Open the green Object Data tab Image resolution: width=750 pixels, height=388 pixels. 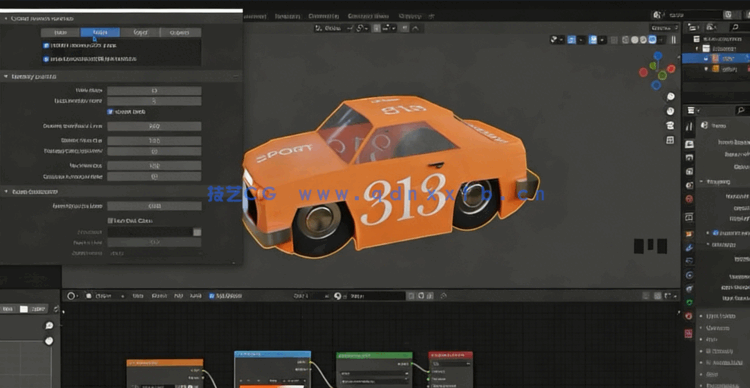[x=689, y=302]
